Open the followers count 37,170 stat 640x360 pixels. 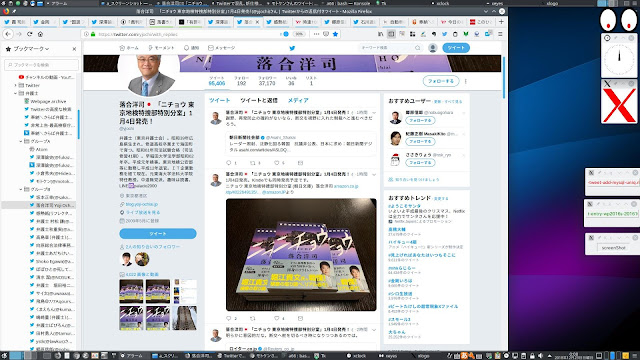267,81
